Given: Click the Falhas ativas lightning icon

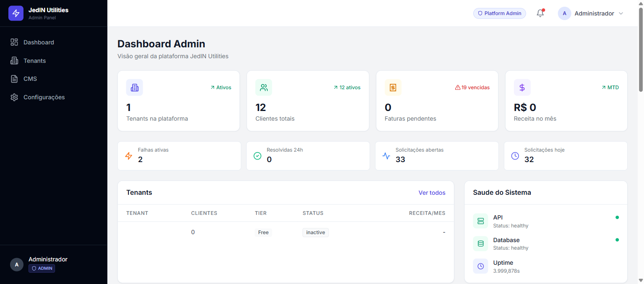Looking at the screenshot, I should click(129, 156).
